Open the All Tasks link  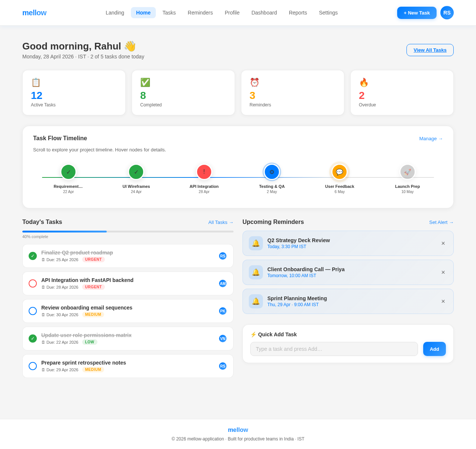click(x=221, y=222)
